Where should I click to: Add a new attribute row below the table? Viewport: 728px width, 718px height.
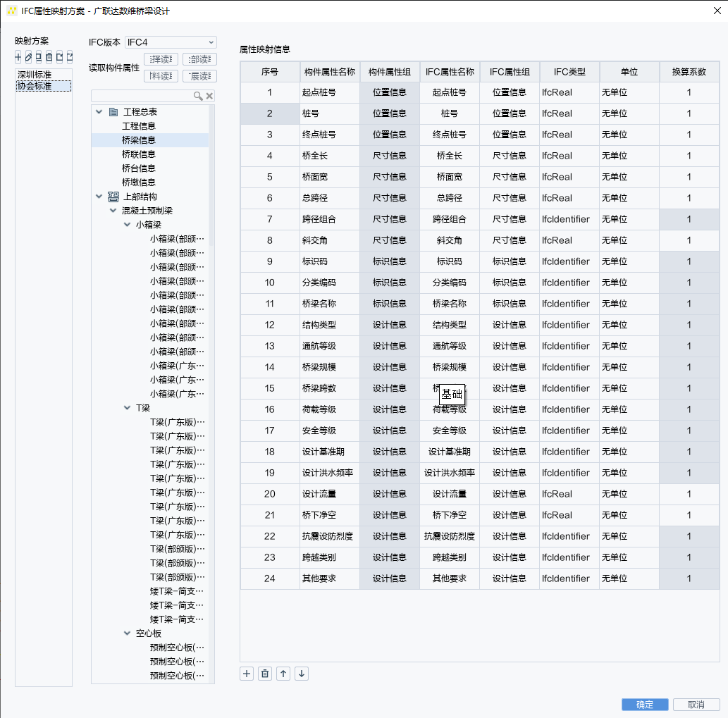pyautogui.click(x=247, y=674)
